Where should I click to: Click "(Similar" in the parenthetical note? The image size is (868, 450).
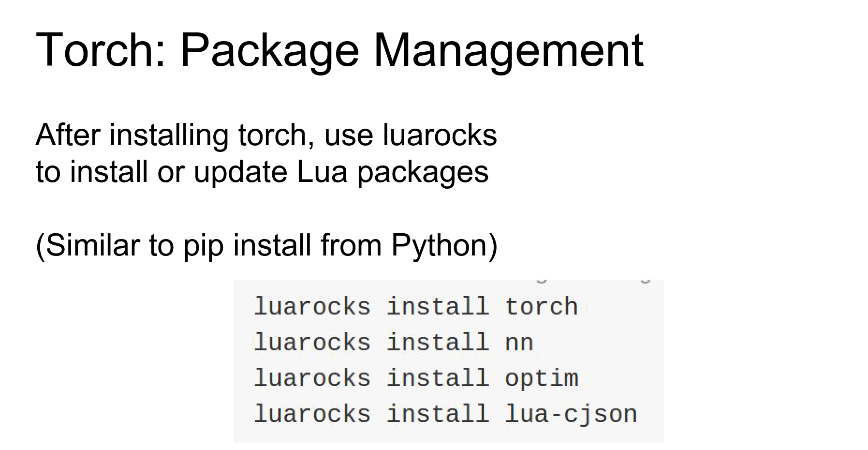pos(88,245)
